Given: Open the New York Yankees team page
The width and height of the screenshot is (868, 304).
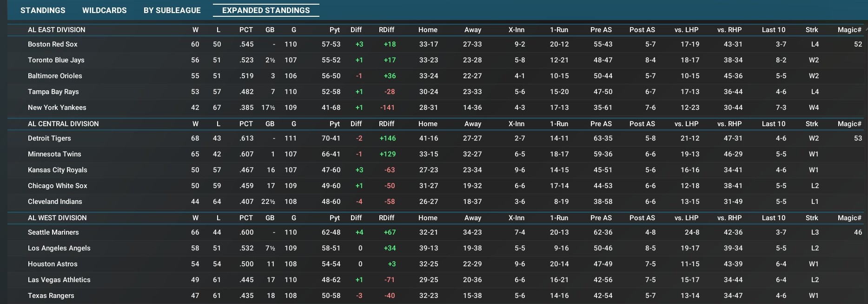Looking at the screenshot, I should click(x=57, y=108).
